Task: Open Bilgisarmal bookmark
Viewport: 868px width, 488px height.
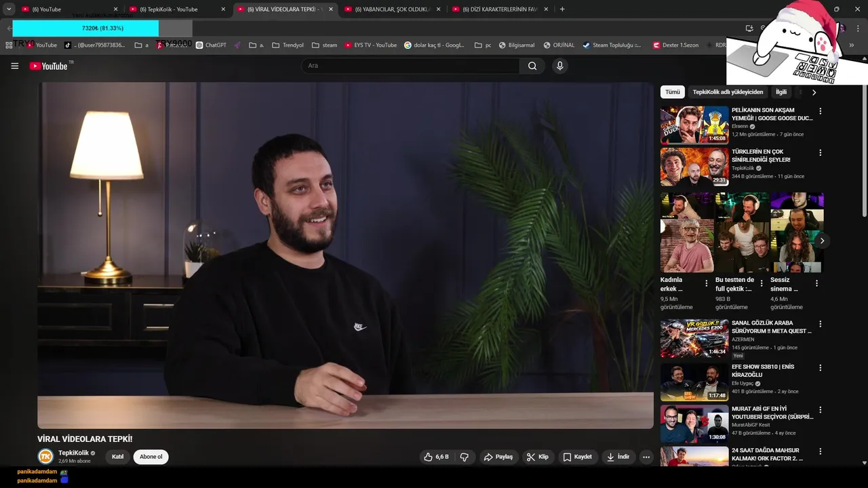Action: click(x=517, y=45)
